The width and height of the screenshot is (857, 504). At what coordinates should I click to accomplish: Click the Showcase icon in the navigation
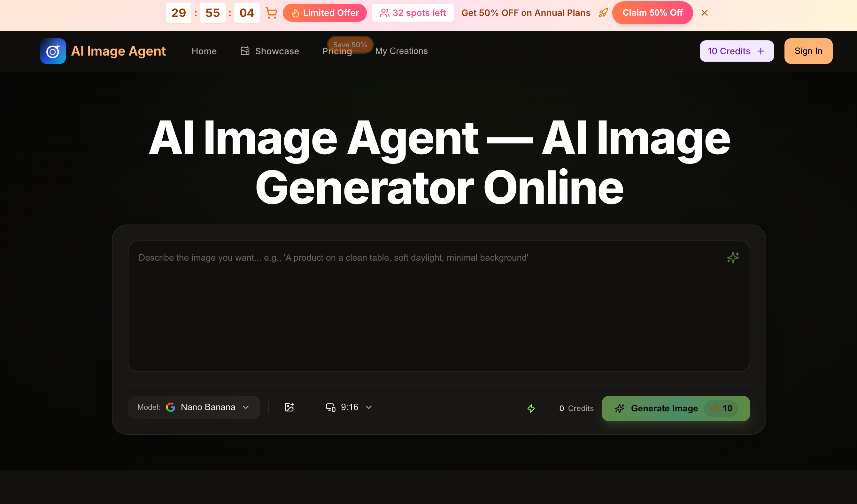(x=244, y=51)
